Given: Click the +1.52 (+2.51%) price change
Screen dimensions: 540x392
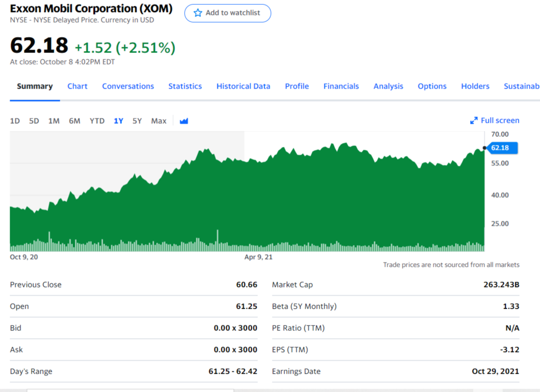Looking at the screenshot, I should coord(125,48).
